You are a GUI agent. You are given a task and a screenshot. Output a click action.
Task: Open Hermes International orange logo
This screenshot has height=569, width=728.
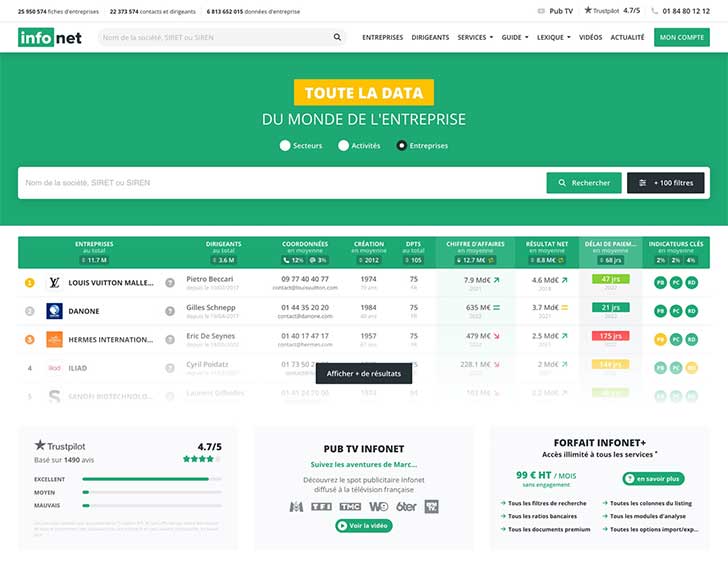click(x=54, y=339)
